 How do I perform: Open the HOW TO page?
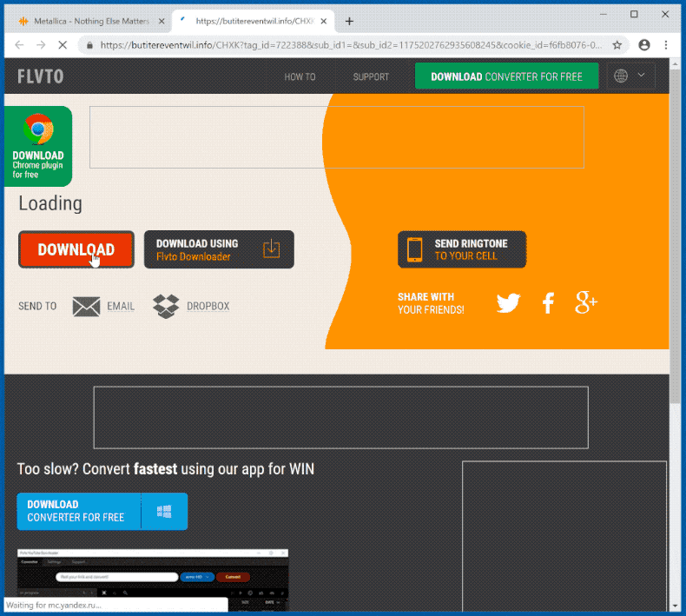(300, 77)
